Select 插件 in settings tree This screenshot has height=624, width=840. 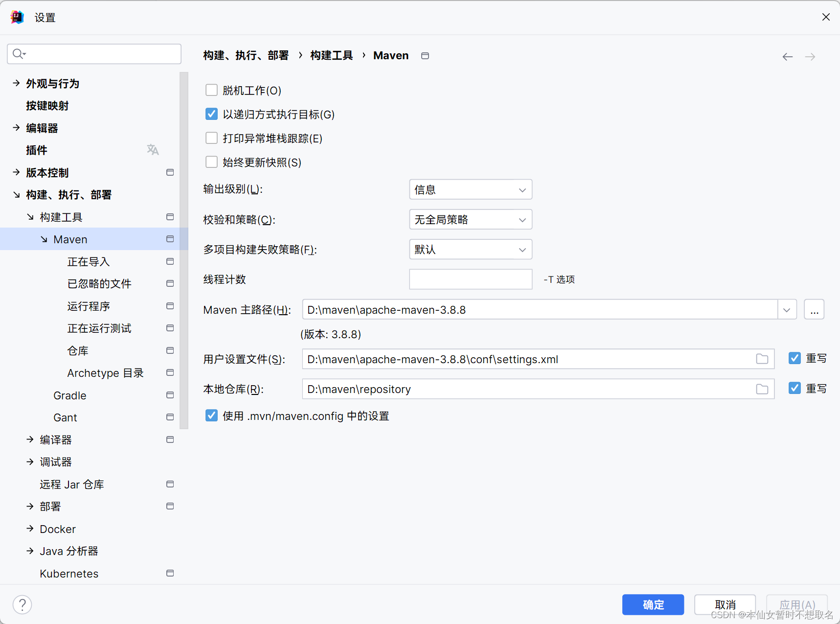coord(37,150)
